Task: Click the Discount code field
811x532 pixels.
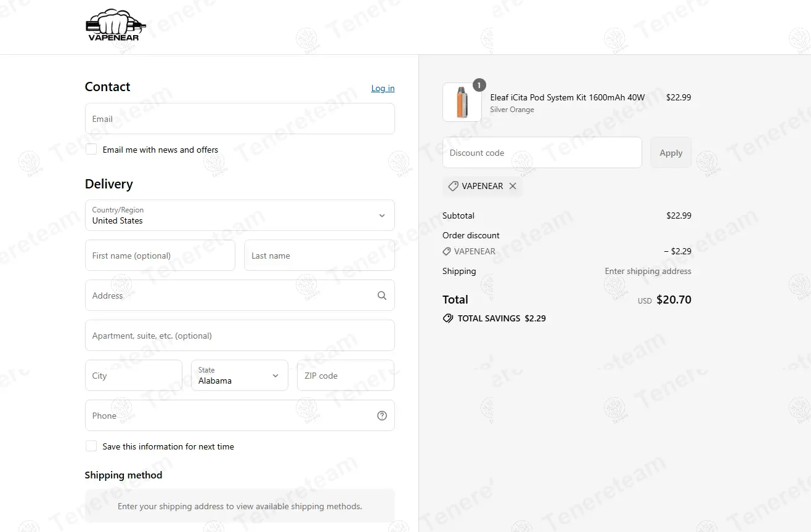Action: (x=542, y=153)
